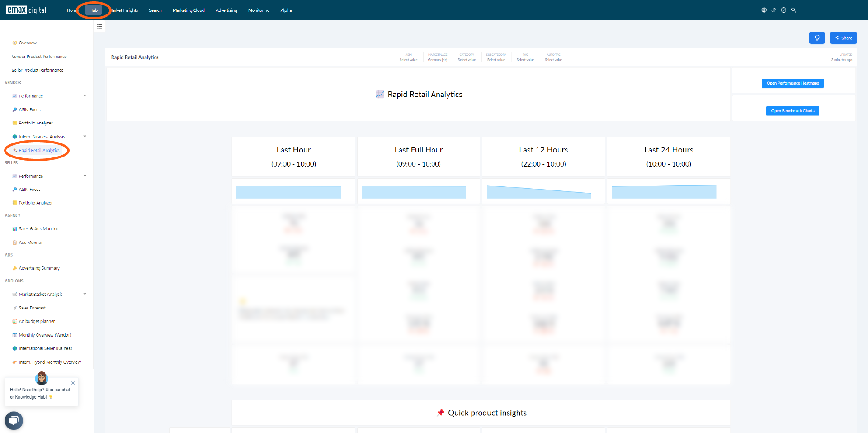Open the help question mark icon
Viewport: 868px width, 433px height.
783,10
